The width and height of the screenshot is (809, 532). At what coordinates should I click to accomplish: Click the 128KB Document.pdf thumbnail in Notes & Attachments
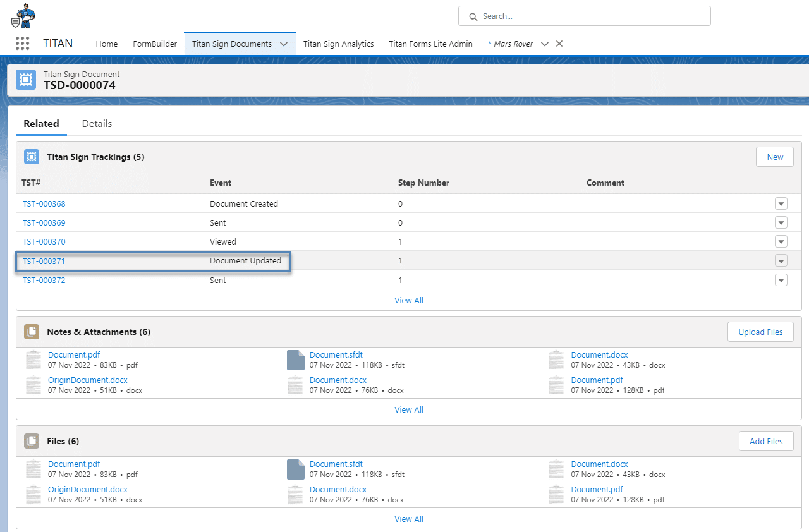[x=556, y=385]
